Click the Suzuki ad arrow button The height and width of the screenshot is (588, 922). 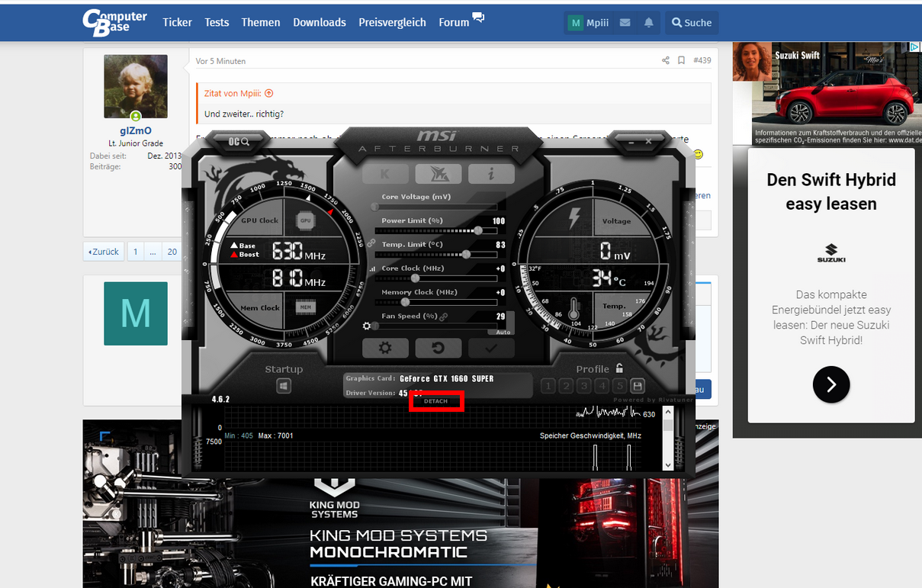831,384
